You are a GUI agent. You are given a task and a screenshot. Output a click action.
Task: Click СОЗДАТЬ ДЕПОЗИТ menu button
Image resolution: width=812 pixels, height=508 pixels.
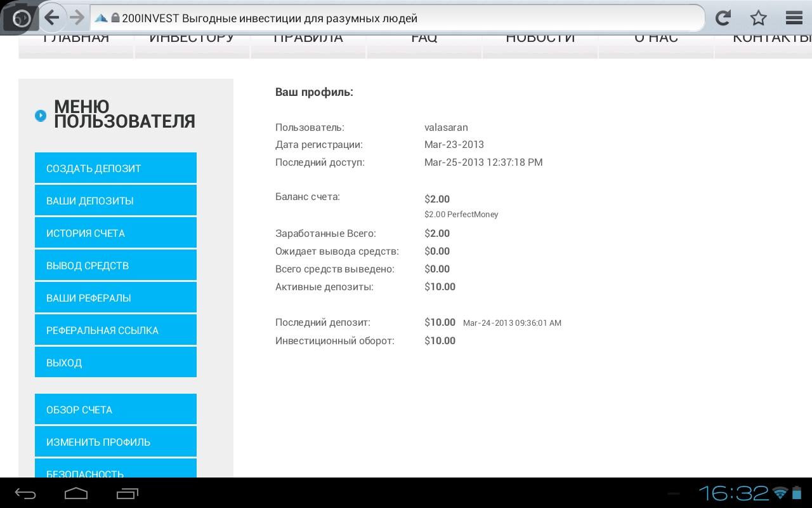tap(115, 168)
